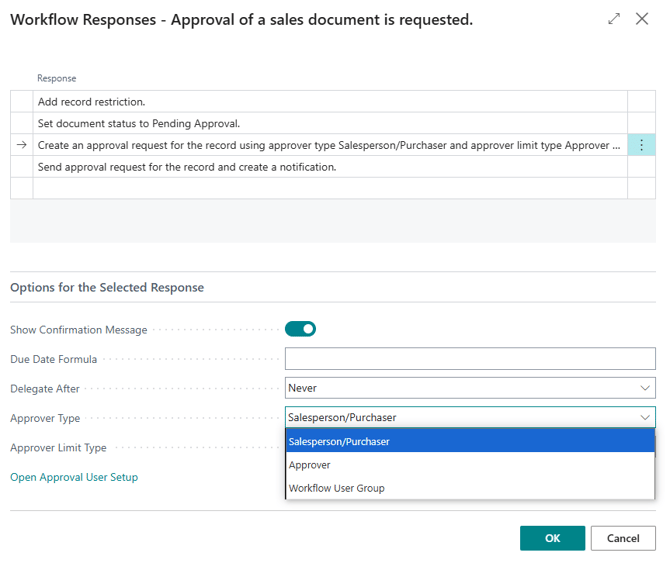Viewport: 670px width, 563px height.
Task: Open the three-dot row actions menu
Action: [641, 145]
